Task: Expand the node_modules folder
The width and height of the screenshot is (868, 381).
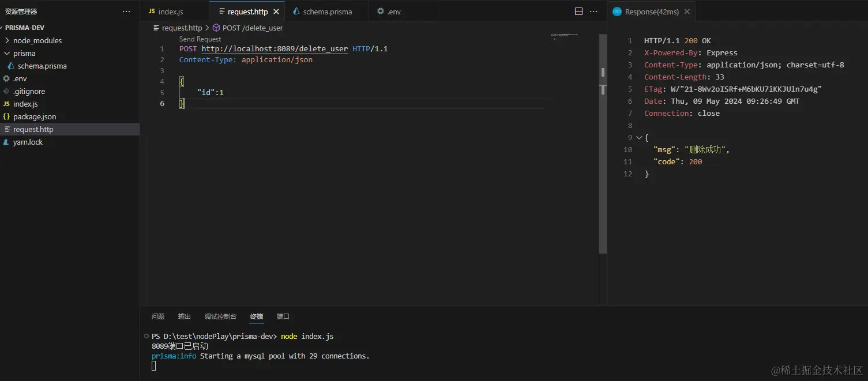Action: [37, 40]
